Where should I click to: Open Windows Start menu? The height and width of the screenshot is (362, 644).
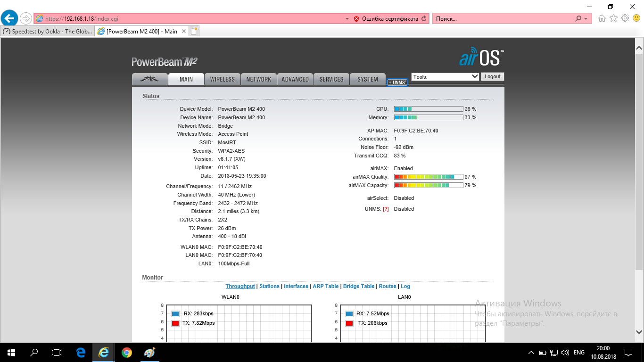click(x=11, y=352)
